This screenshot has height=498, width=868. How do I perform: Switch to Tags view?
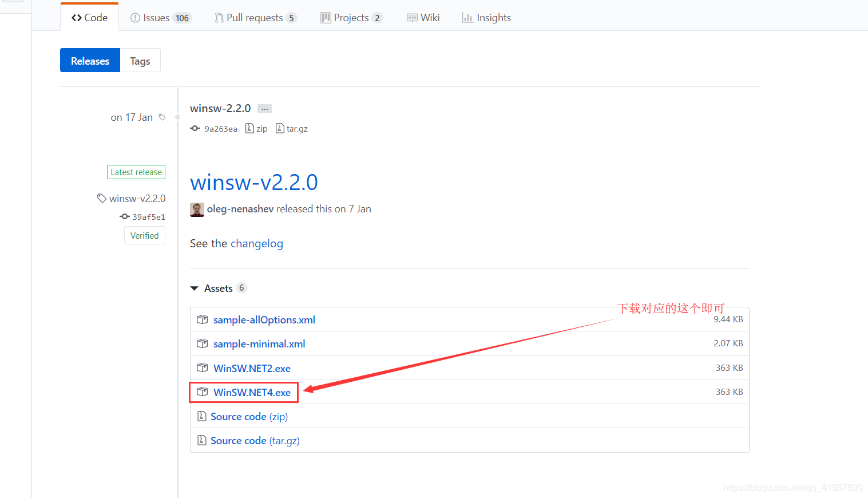pyautogui.click(x=140, y=61)
